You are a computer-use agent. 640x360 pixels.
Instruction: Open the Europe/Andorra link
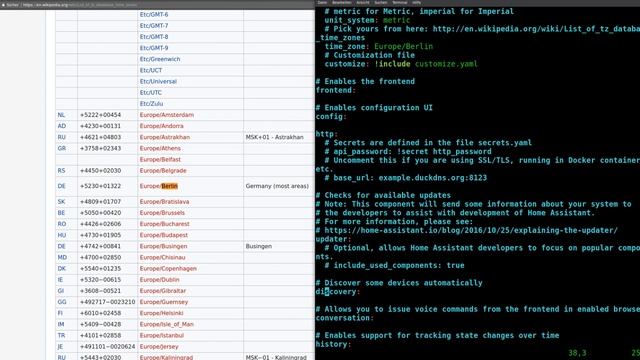click(x=161, y=126)
